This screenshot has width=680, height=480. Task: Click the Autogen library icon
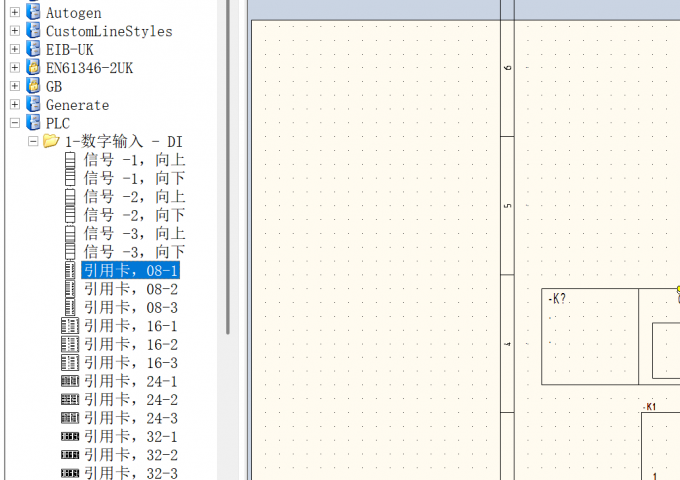(x=33, y=12)
